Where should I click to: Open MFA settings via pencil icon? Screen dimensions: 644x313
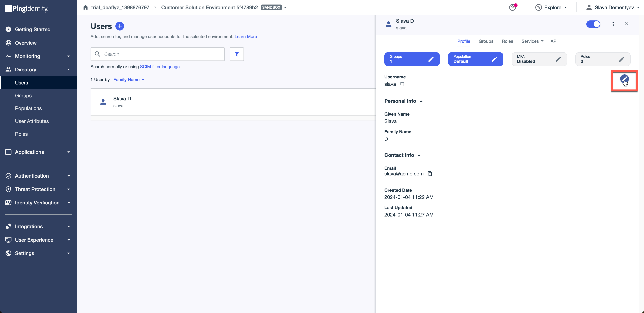click(x=558, y=59)
